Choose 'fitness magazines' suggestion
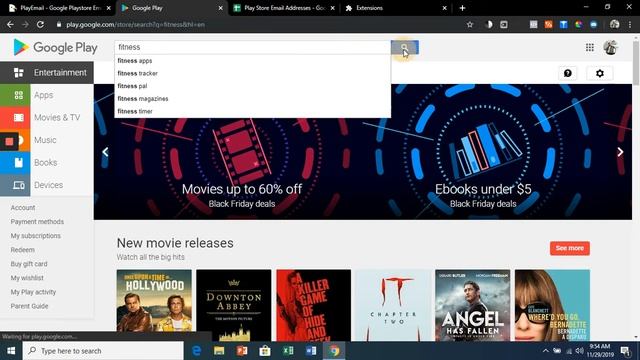The width and height of the screenshot is (640, 360). [253, 99]
